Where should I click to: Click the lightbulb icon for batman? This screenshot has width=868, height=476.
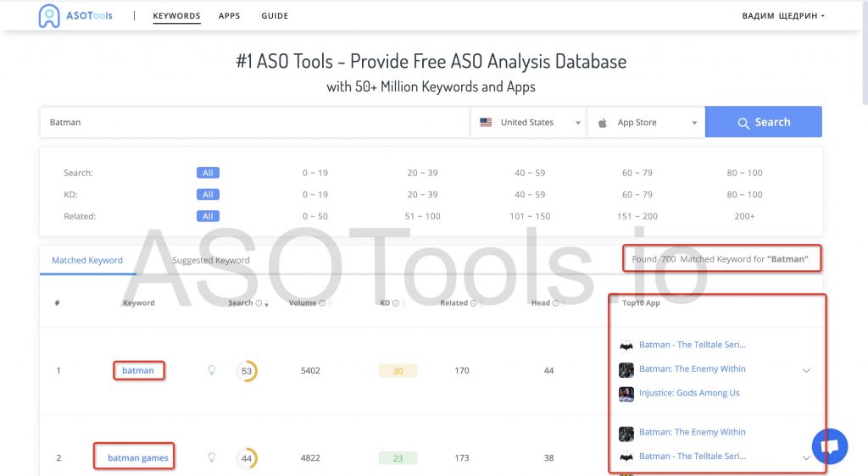[211, 370]
